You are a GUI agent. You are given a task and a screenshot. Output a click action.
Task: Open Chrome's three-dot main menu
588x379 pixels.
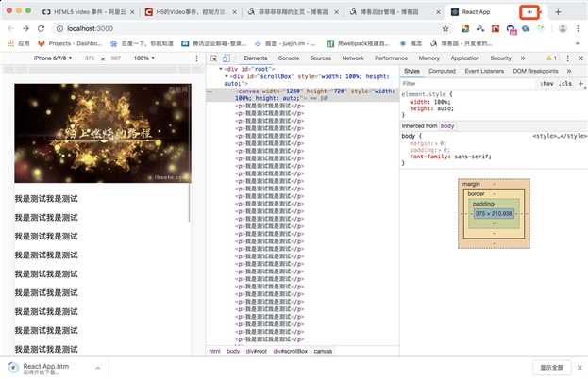[x=578, y=28]
